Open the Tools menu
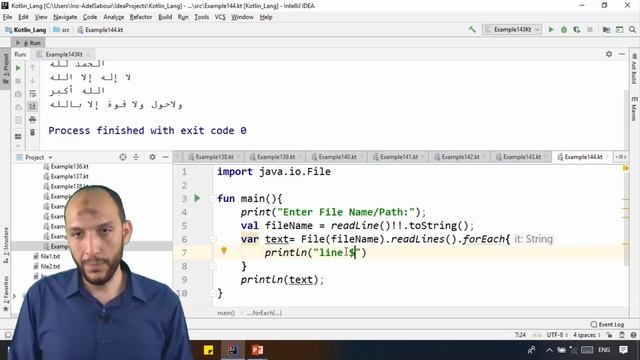 point(201,17)
